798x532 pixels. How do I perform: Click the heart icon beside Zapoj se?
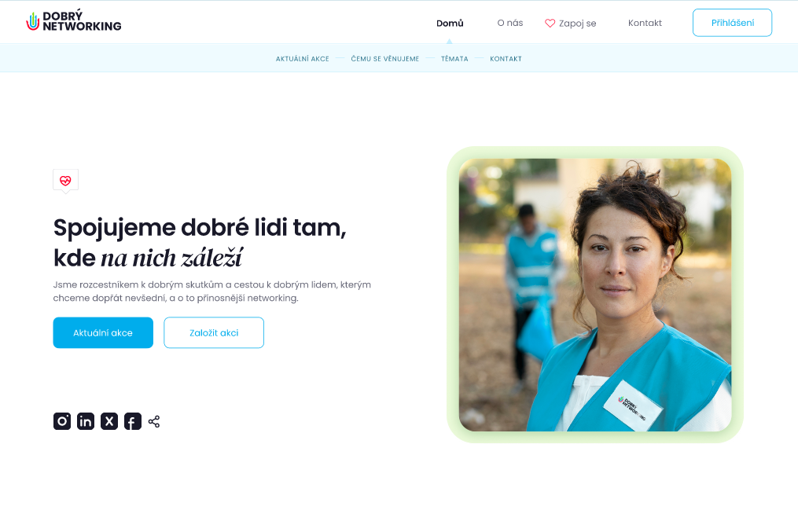[550, 23]
